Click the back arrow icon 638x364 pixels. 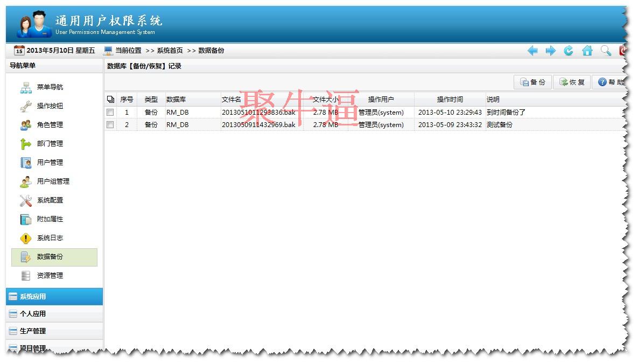point(532,51)
